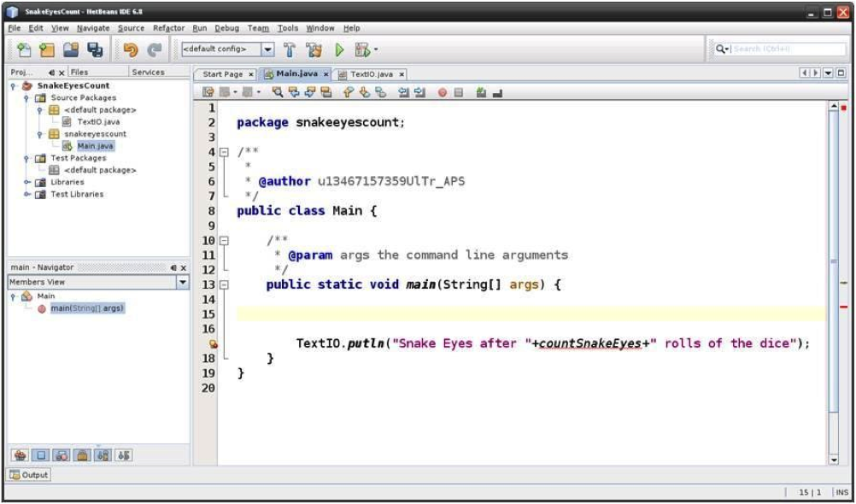
Task: Click the Uncomment editor toolbar icon
Action: click(x=497, y=93)
